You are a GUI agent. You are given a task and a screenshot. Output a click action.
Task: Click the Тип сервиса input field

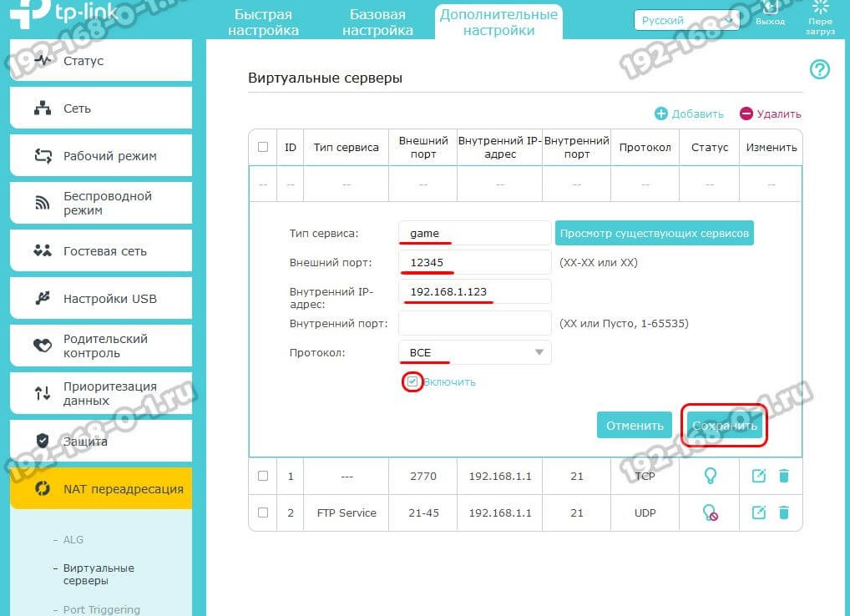tap(475, 234)
